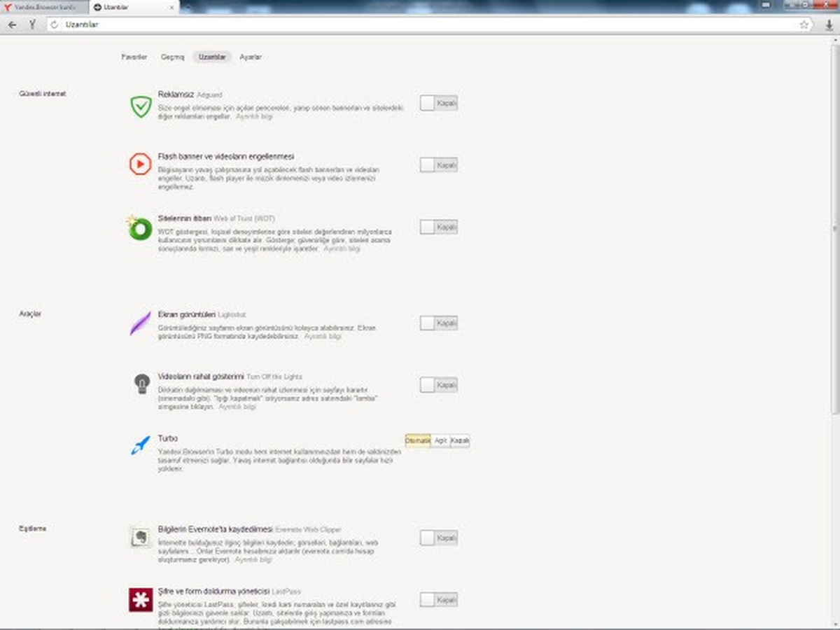
Task: Click the Bilgilerin Evernote'ta kaydedilmesi title
Action: click(216, 529)
